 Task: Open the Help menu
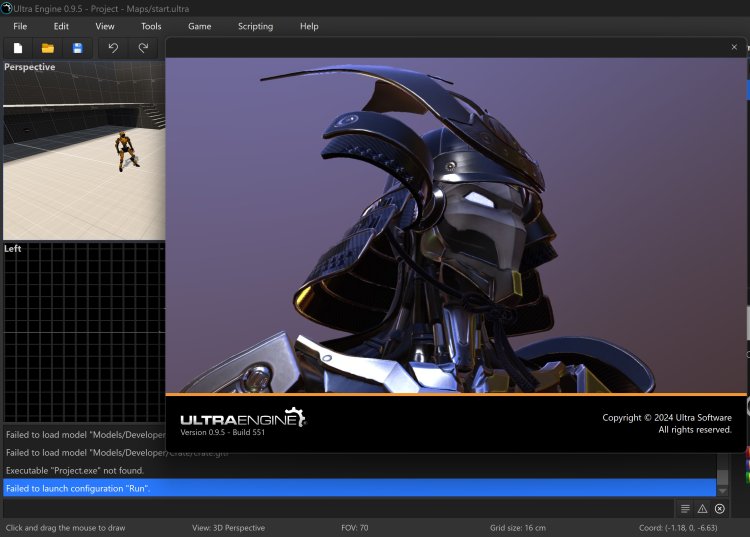point(309,26)
